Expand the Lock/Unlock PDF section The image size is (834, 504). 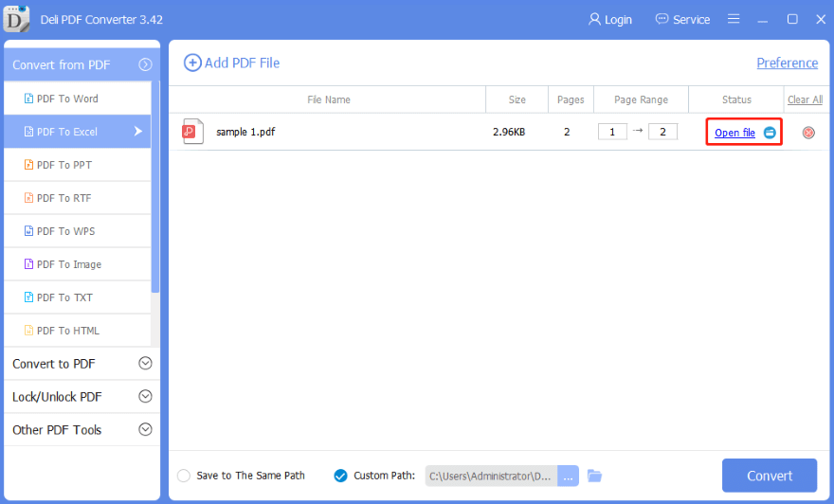(145, 397)
